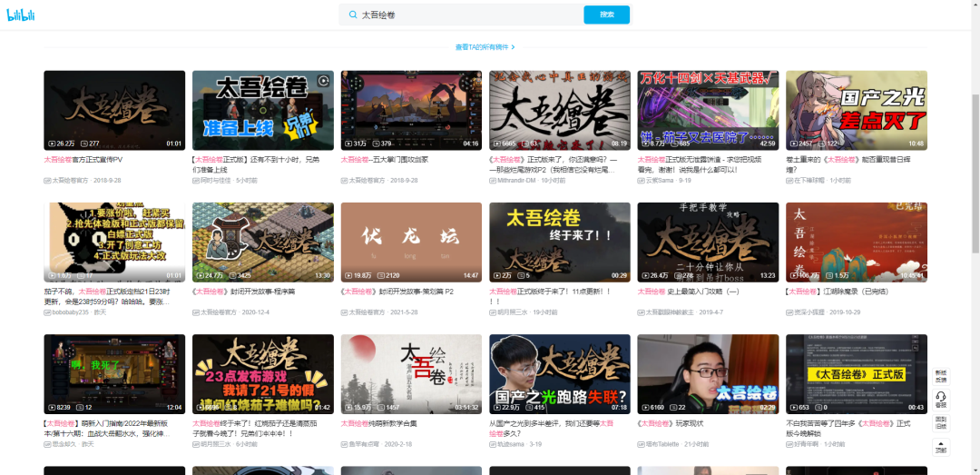Open title 《太吾绘卷》封闭开发故事-程序篇
The width and height of the screenshot is (980, 475).
[x=244, y=292]
